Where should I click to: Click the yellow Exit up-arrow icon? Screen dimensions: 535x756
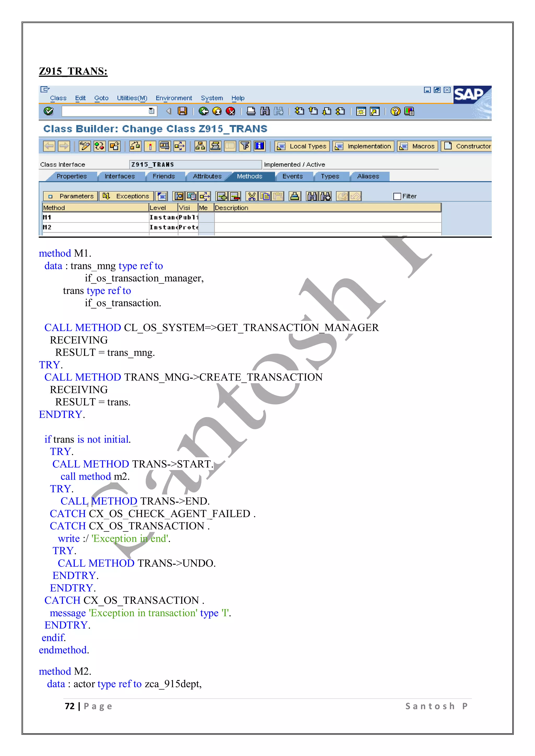pos(217,111)
